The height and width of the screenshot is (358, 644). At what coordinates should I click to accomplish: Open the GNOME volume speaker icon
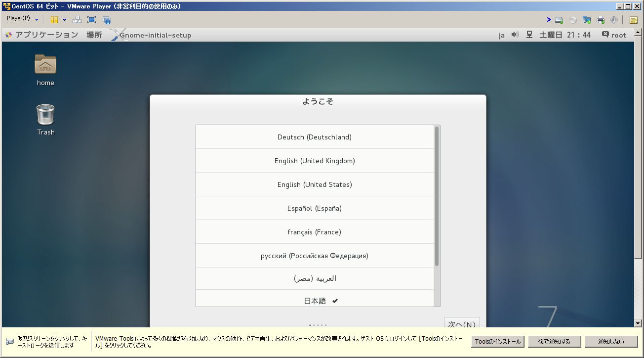coord(515,35)
